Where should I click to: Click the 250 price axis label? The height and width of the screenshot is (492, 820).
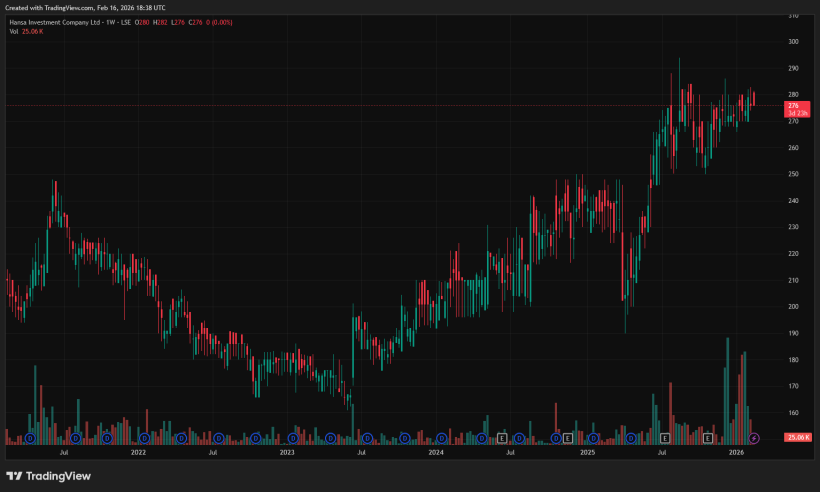pos(793,174)
